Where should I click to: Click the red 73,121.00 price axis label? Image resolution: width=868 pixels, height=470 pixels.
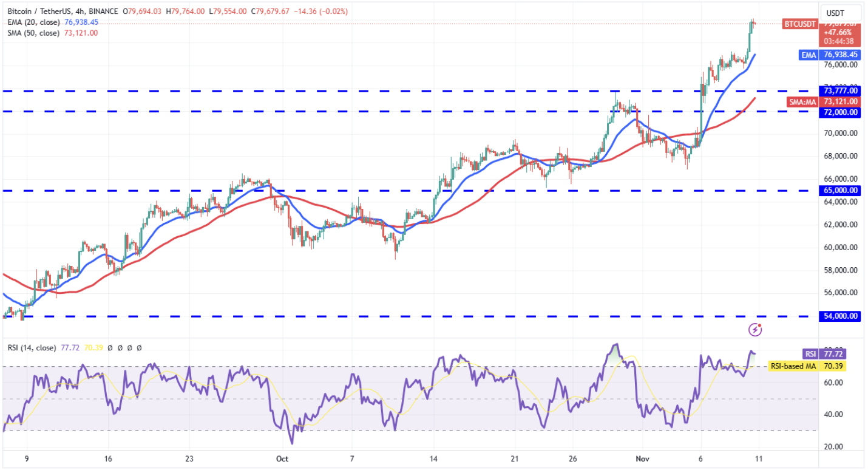[840, 102]
